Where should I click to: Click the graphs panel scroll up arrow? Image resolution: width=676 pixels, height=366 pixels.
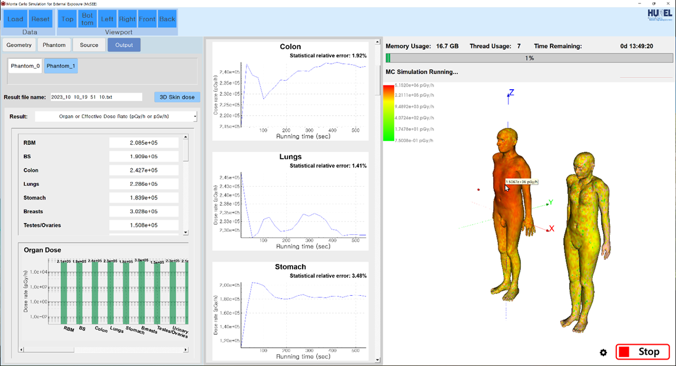point(378,42)
